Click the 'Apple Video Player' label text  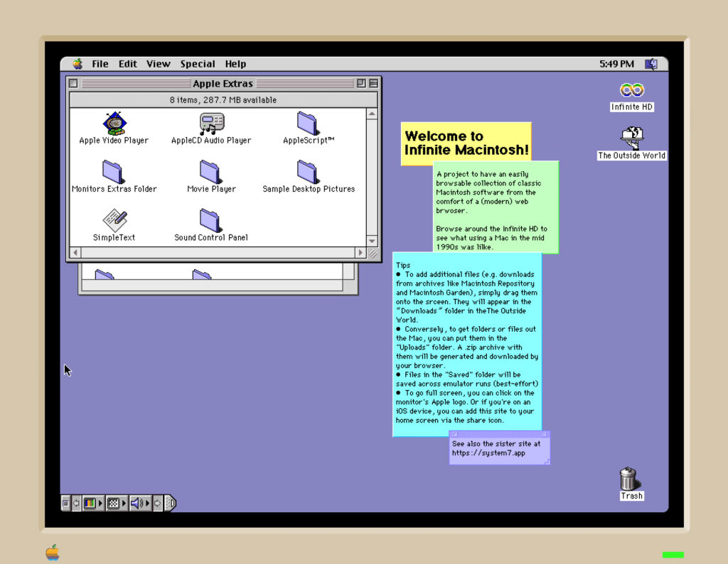pyautogui.click(x=114, y=141)
